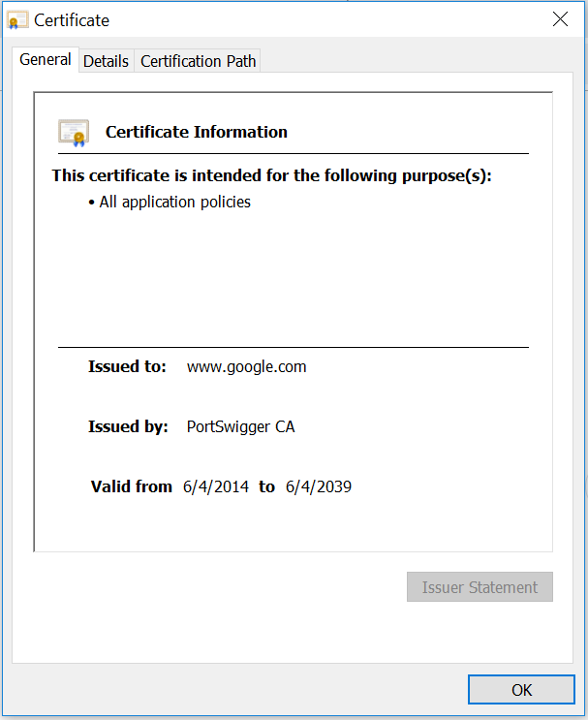Click the PortSwigger CA issuer name
This screenshot has width=588, height=720.
point(240,426)
